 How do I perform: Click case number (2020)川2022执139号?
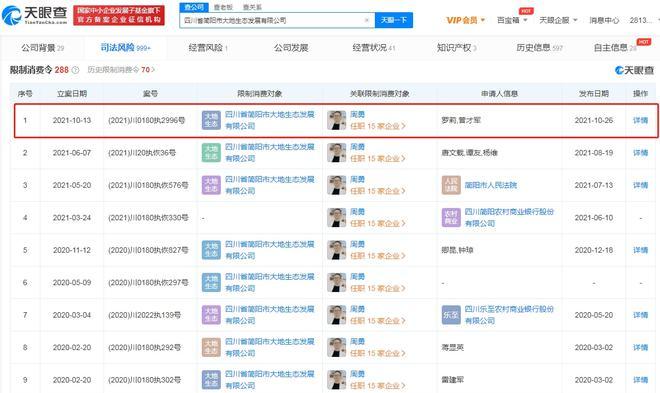coord(144,315)
